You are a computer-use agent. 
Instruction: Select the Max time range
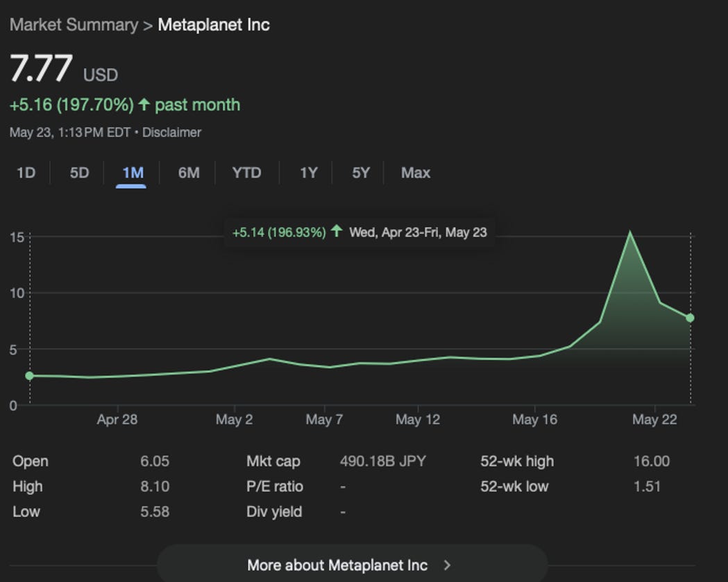414,173
